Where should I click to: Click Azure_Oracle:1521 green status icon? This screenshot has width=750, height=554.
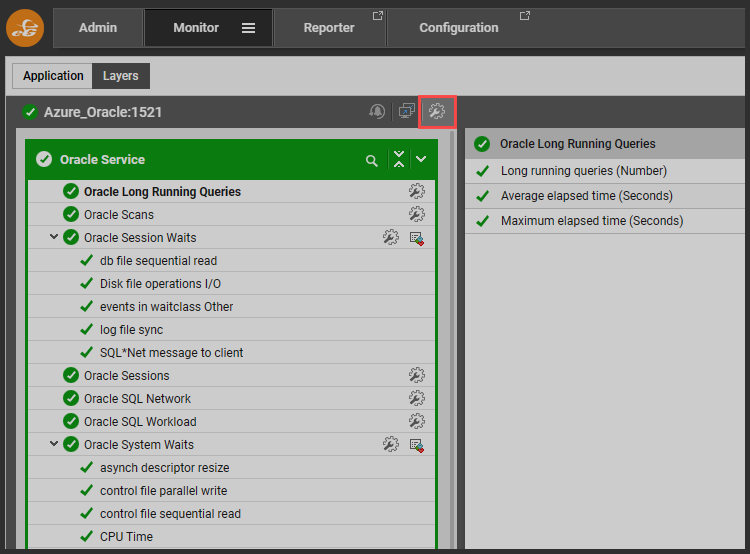(30, 112)
